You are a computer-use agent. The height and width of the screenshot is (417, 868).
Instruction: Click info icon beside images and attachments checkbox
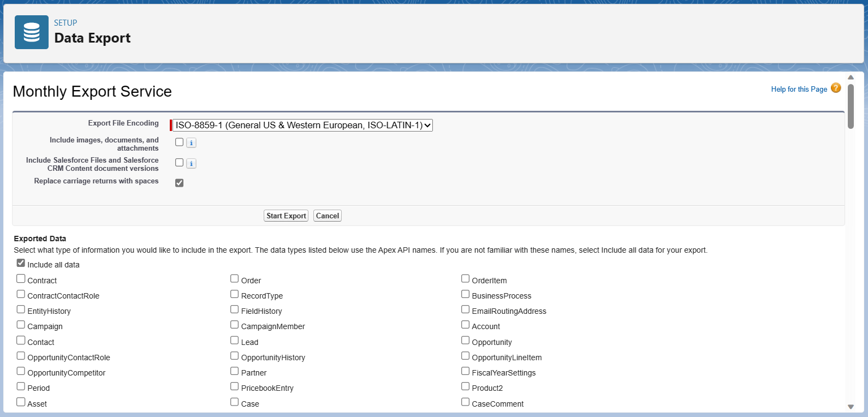[x=191, y=143]
